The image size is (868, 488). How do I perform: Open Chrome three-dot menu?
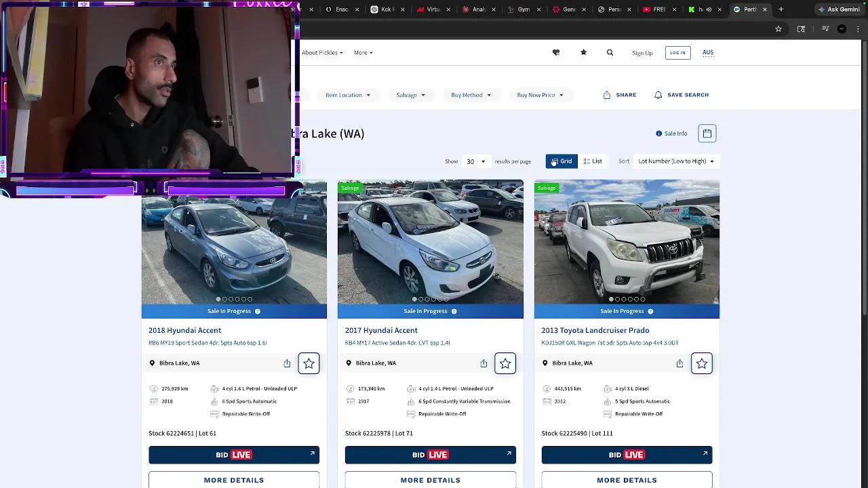coord(857,28)
